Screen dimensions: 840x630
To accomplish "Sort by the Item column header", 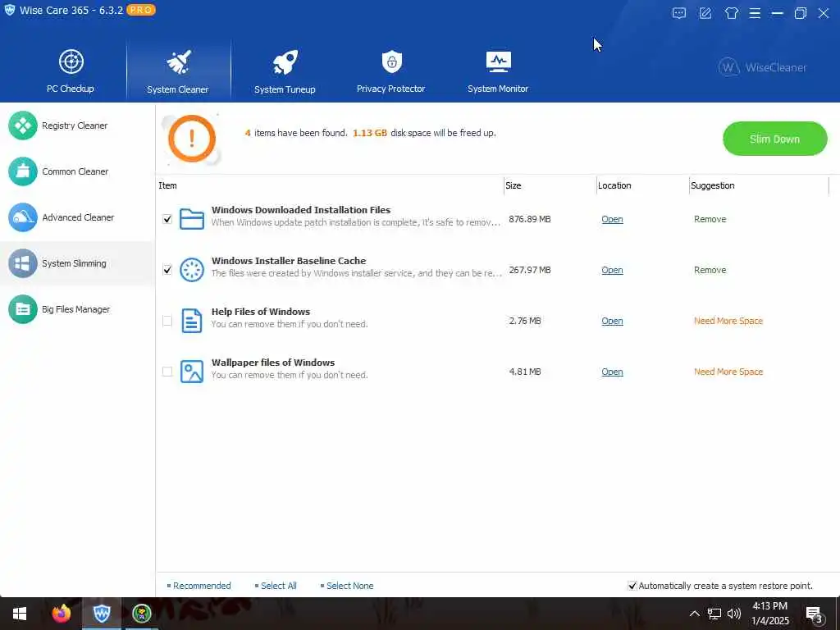I will (x=167, y=185).
